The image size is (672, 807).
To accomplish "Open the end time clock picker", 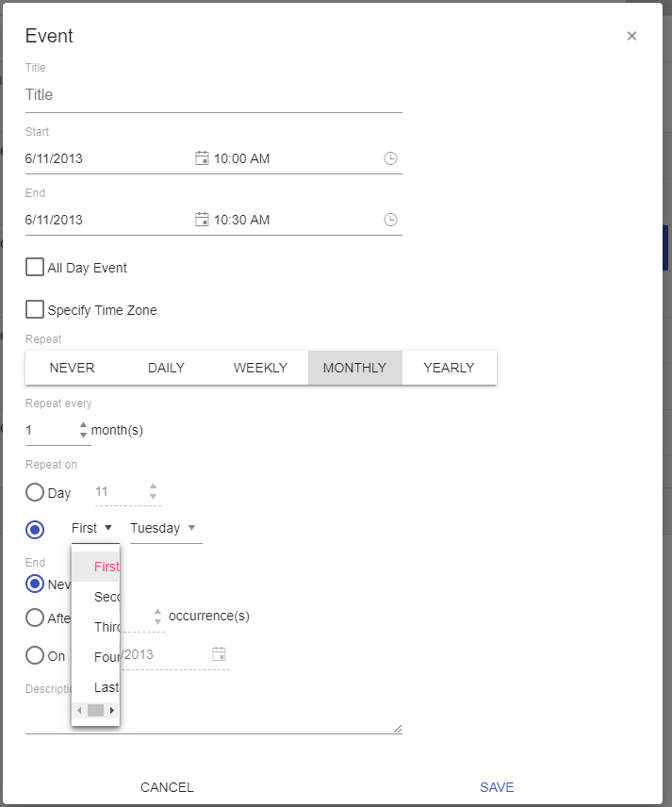I will 390,220.
